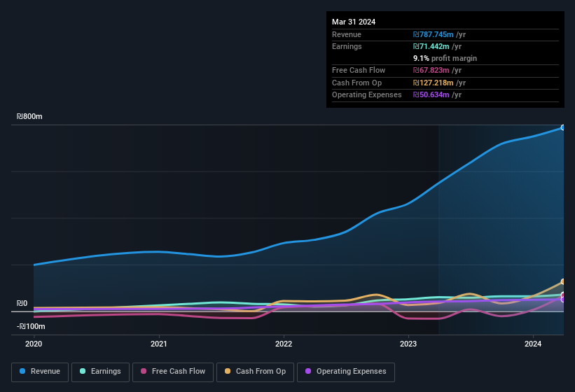Click the orange Cash From Op legend dot

228,371
